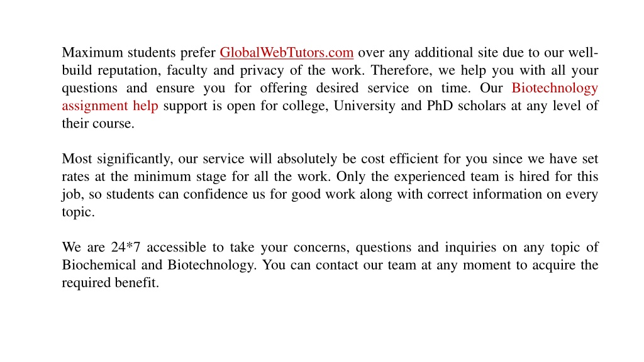The image size is (644, 362).
Task: Click the red "assignment help" text
Action: 110,106
